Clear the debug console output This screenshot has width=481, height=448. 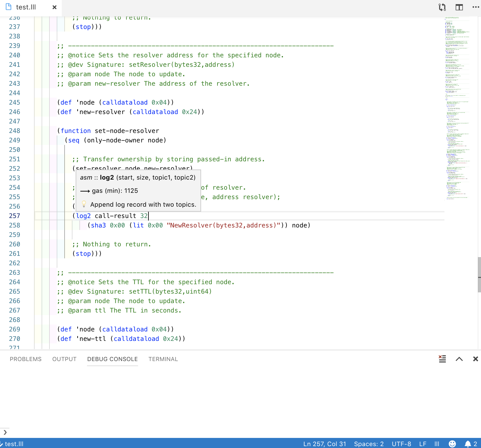tap(442, 359)
